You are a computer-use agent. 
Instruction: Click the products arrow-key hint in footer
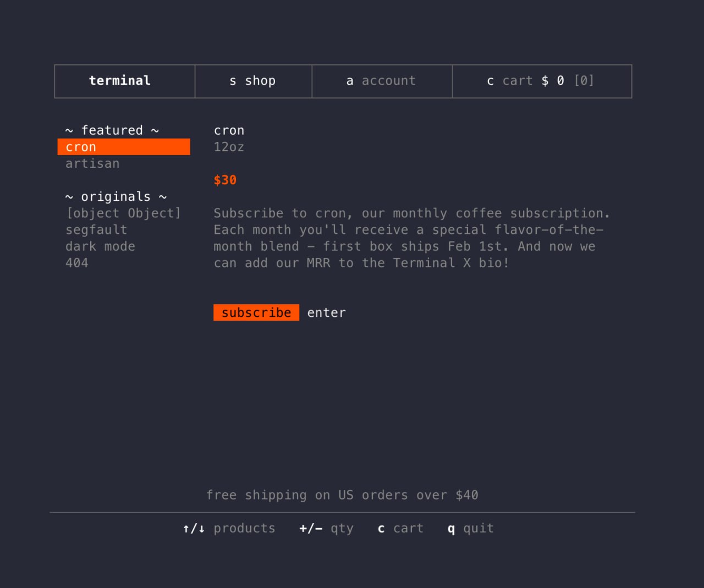click(229, 528)
